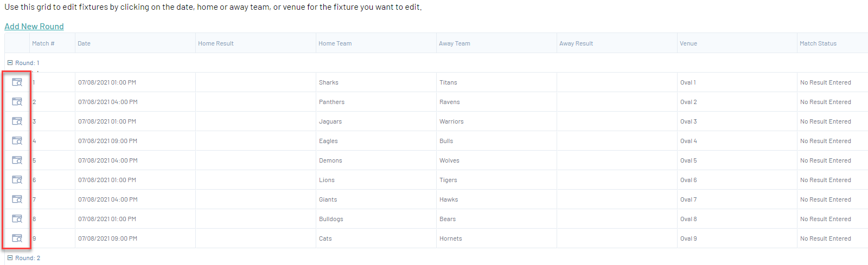Open match details icon for Sharks fixture

click(17, 82)
